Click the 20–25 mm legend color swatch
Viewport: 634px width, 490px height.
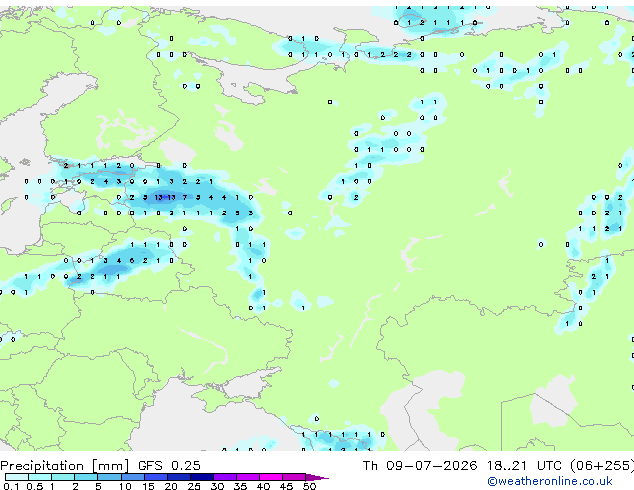tap(178, 477)
